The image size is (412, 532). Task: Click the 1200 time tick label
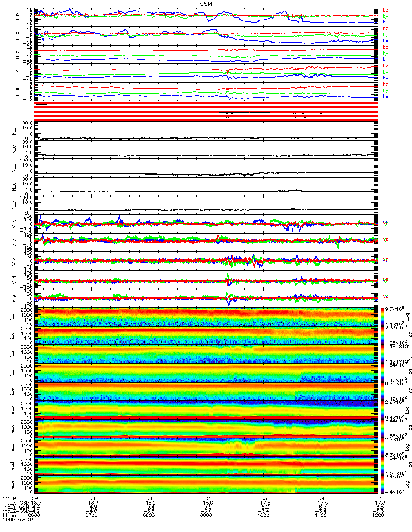coord(378,516)
